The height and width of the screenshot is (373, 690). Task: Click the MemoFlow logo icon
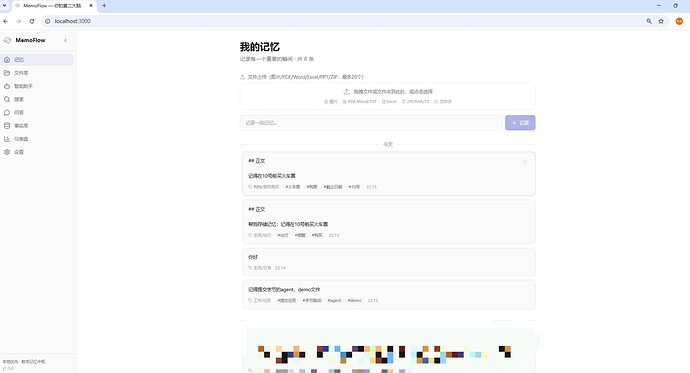click(x=7, y=40)
